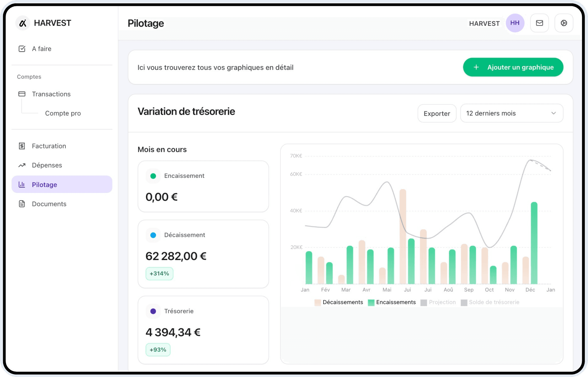The height and width of the screenshot is (377, 588).
Task: Click the A faire checklist icon
Action: 22,49
